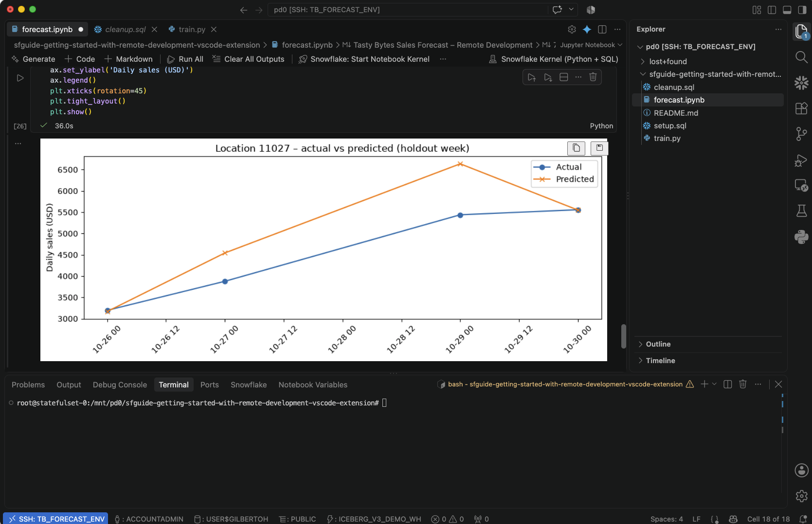Toggle the secondary side bar layout
This screenshot has height=524, width=812.
tap(802, 10)
